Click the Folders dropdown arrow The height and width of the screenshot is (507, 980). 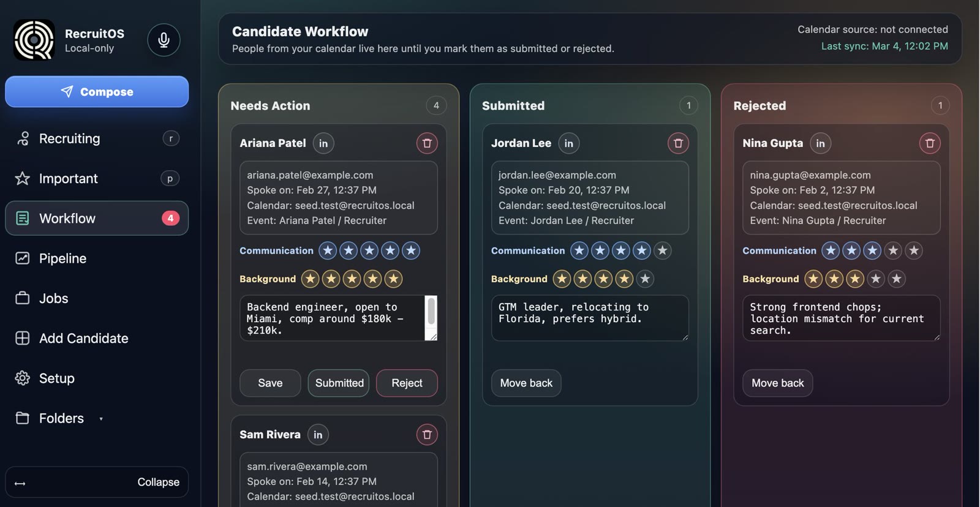point(101,419)
